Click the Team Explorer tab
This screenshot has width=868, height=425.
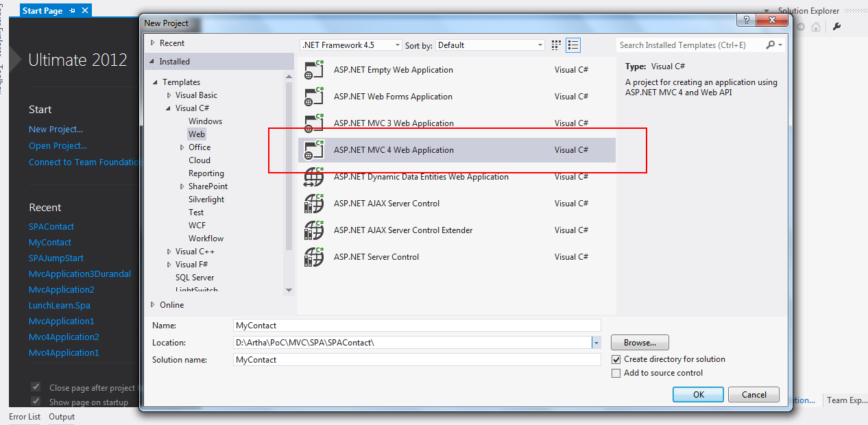(847, 400)
